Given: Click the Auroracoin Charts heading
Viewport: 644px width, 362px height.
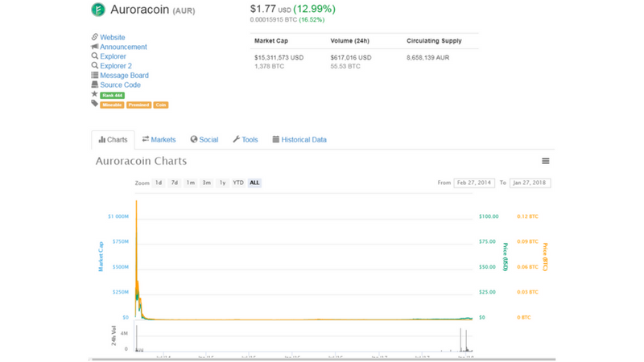Looking at the screenshot, I should (x=141, y=161).
